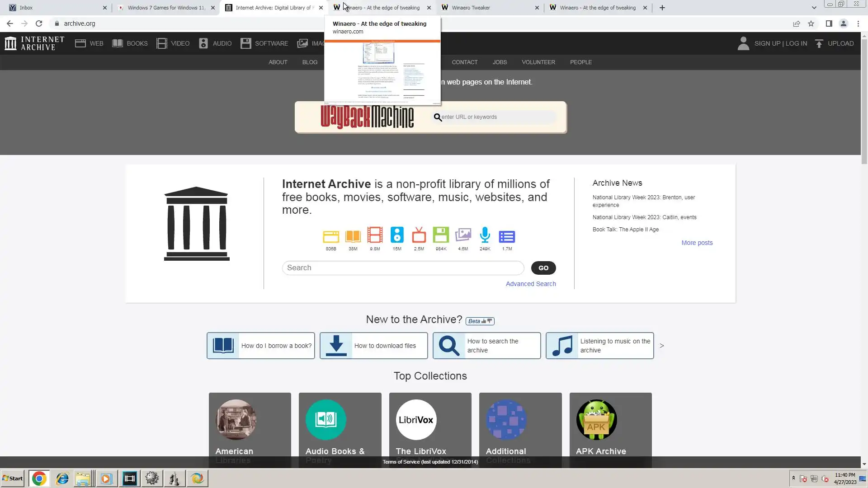The width and height of the screenshot is (868, 488).
Task: Click the orange texts book icon
Action: 353,236
